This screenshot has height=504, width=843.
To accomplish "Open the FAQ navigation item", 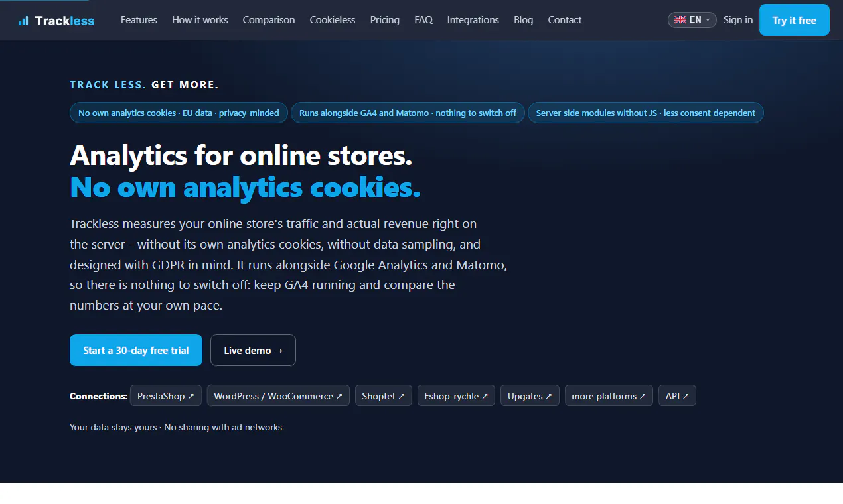I will click(x=423, y=20).
